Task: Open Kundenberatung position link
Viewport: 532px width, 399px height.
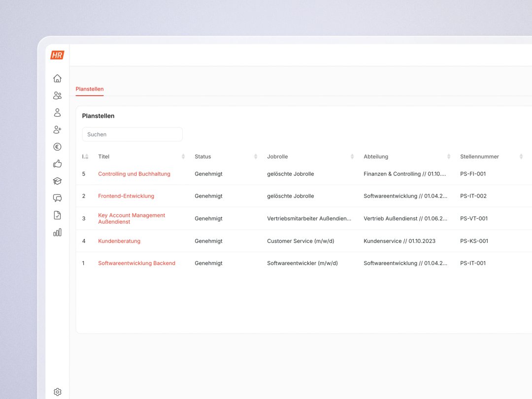Action: (119, 241)
